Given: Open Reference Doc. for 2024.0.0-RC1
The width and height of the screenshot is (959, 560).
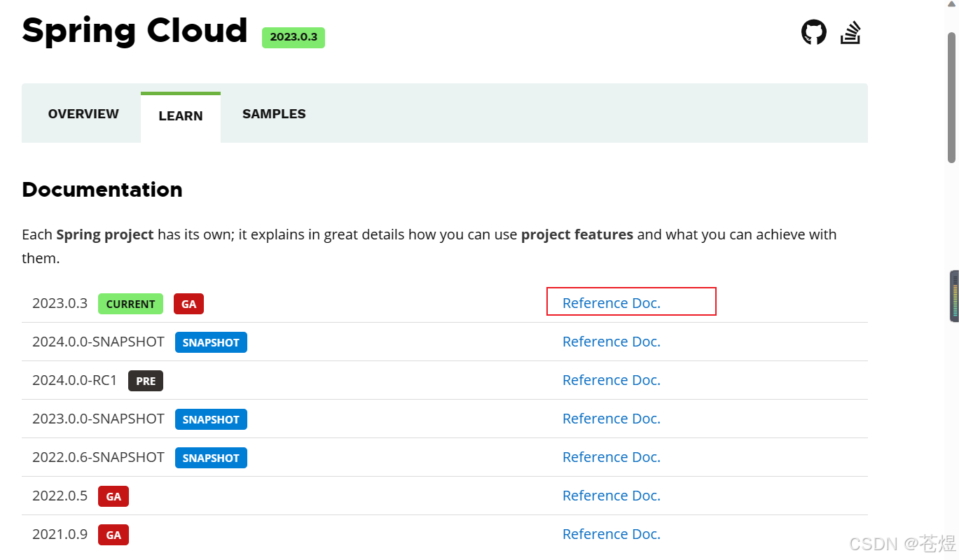Looking at the screenshot, I should [612, 380].
